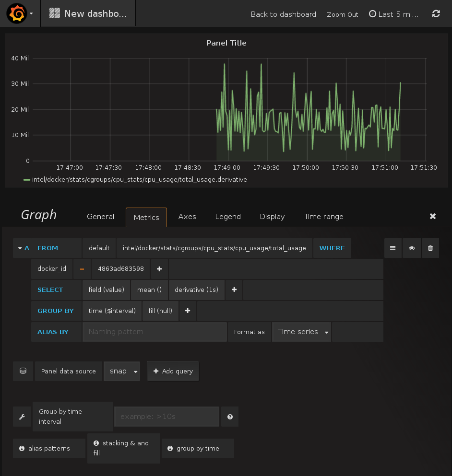This screenshot has height=476, width=452.
Task: Add a select function with the plus icon
Action: (234, 290)
